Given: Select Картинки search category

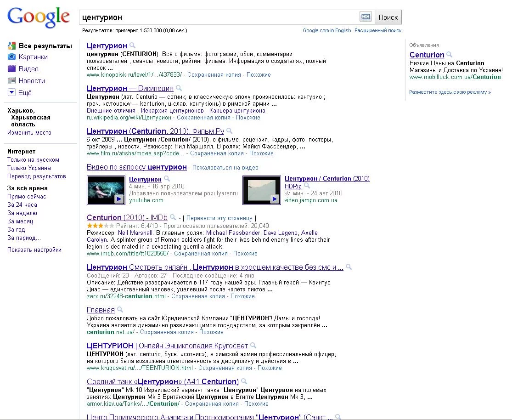Looking at the screenshot, I should [33, 57].
